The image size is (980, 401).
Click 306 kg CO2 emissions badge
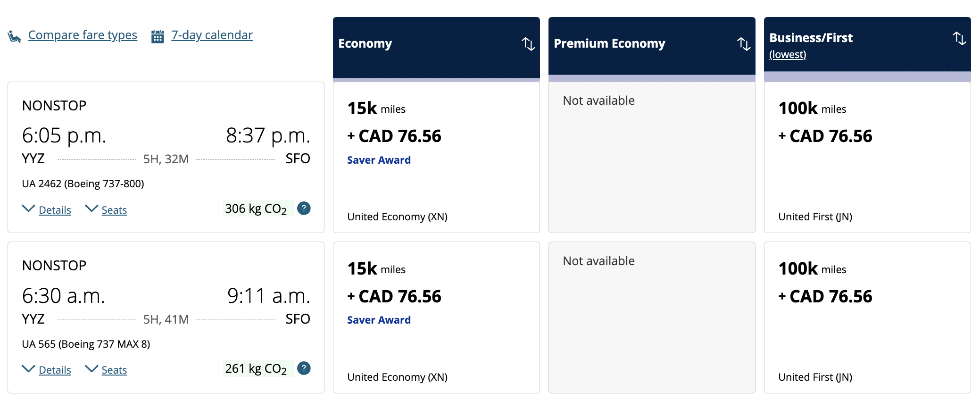(256, 209)
